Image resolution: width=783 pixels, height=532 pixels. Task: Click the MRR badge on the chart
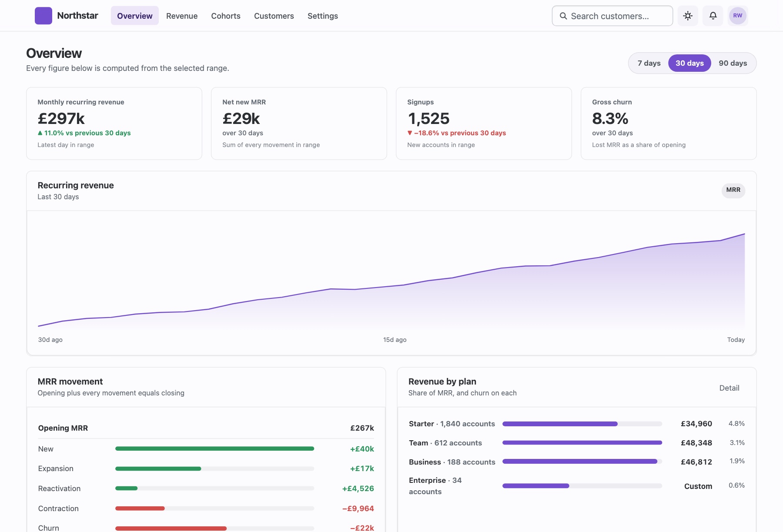coord(733,190)
